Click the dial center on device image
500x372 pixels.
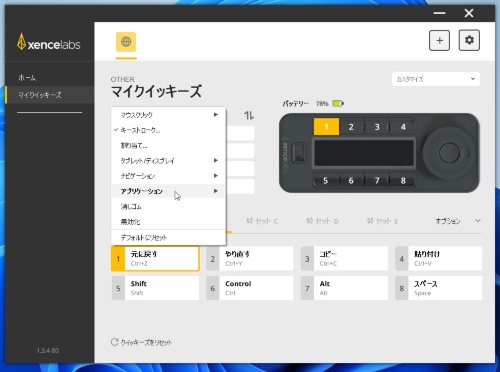[x=449, y=153]
